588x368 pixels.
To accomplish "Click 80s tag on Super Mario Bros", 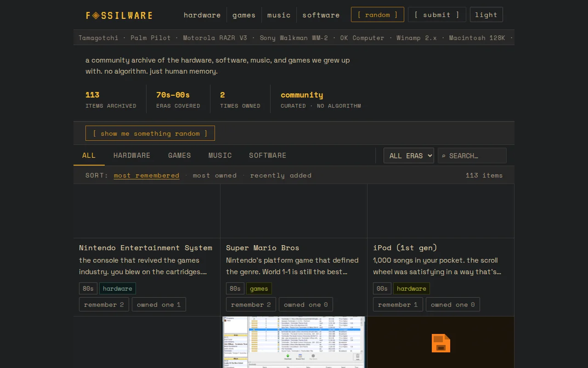I will [x=235, y=288].
